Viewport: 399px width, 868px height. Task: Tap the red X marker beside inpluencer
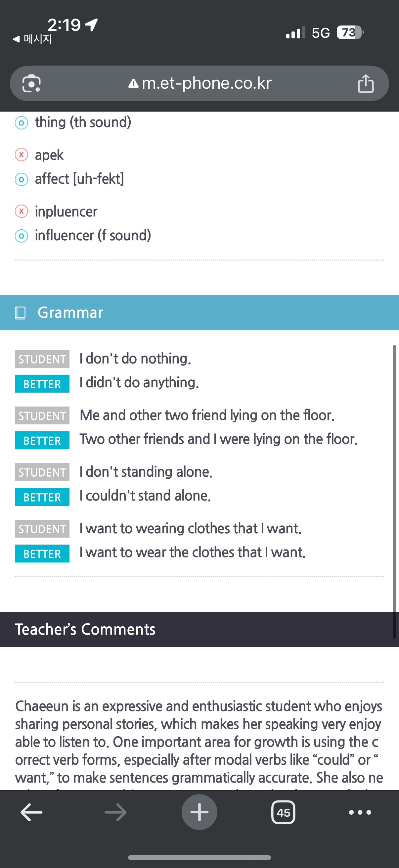(x=21, y=211)
